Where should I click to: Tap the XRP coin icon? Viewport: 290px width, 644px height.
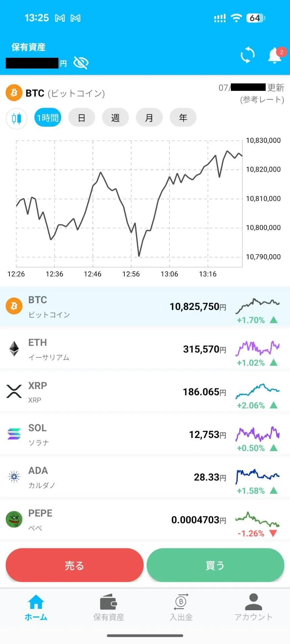pos(14,391)
